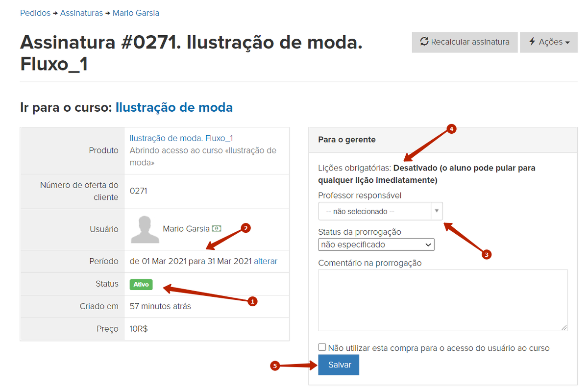Click the arrow on Professor responsável selector
This screenshot has width=588, height=391.
point(437,211)
